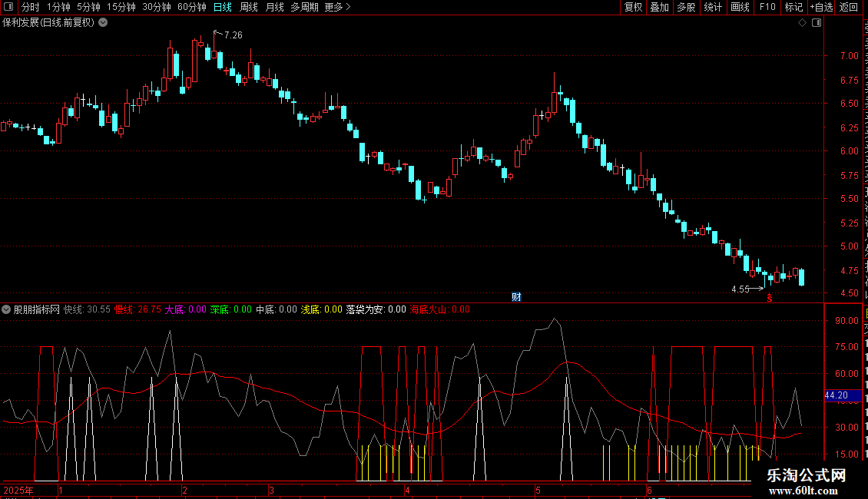Click the 大底: 0.00 label

[x=185, y=309]
